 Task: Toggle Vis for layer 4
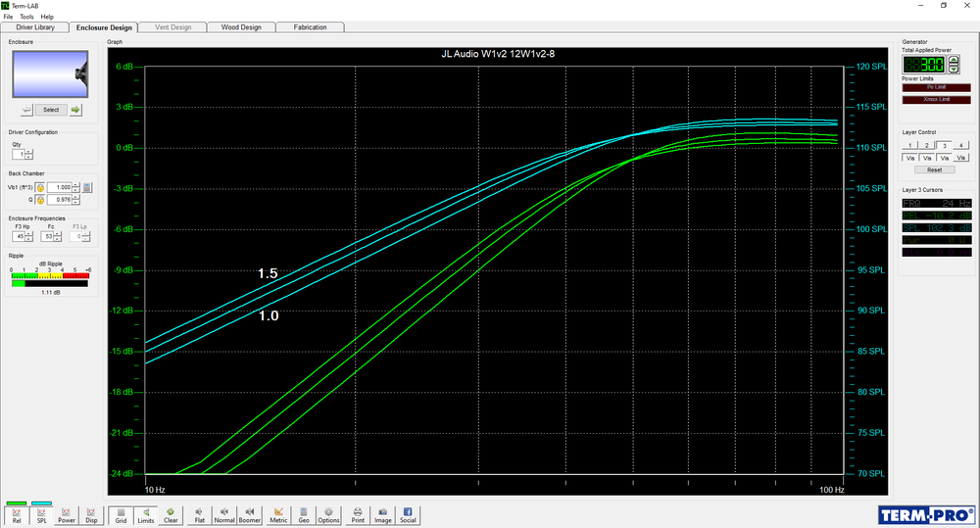(x=961, y=158)
